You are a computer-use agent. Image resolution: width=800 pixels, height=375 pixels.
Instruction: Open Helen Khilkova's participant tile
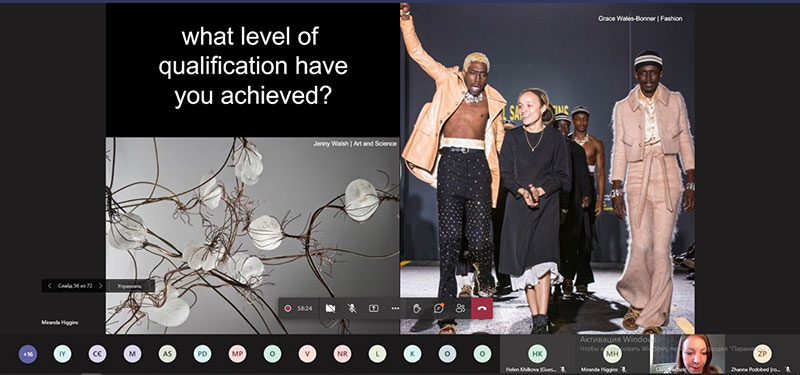pos(537,354)
